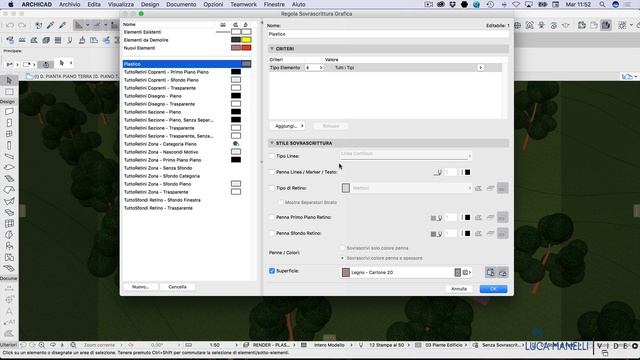
Task: Open Spotlight search in the macOS menu bar
Action: pos(602,4)
